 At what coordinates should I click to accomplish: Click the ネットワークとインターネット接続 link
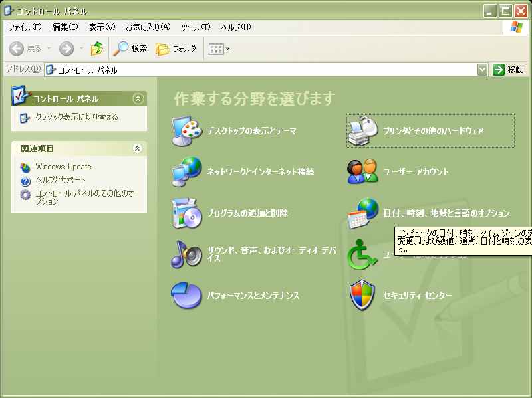pyautogui.click(x=261, y=172)
